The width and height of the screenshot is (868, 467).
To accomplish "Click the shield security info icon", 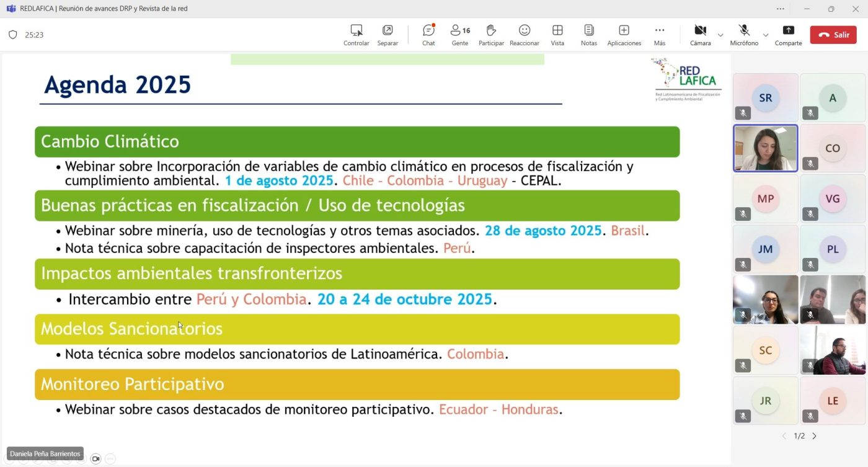I will [13, 35].
